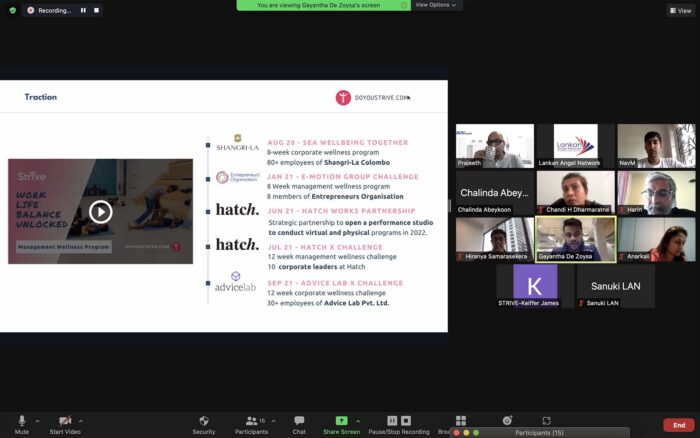Open the Participants panel
Image resolution: width=700 pixels, height=438 pixels.
point(252,423)
